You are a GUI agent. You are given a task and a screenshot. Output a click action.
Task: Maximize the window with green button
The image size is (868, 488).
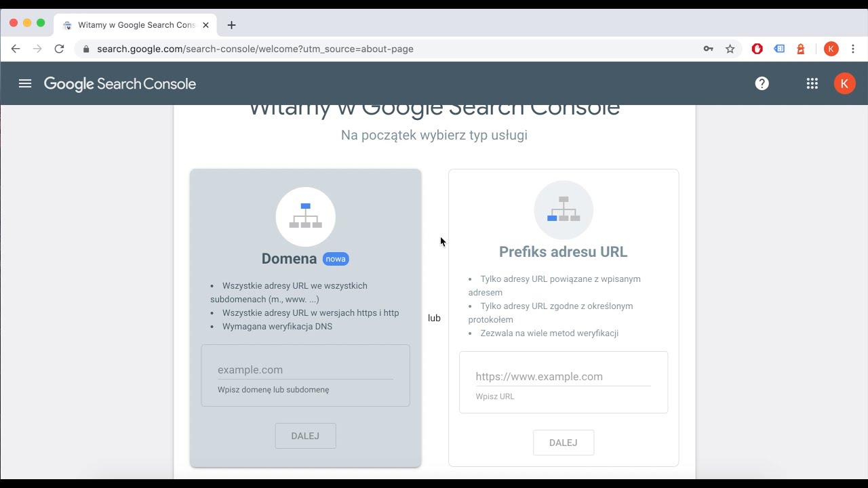pyautogui.click(x=41, y=23)
